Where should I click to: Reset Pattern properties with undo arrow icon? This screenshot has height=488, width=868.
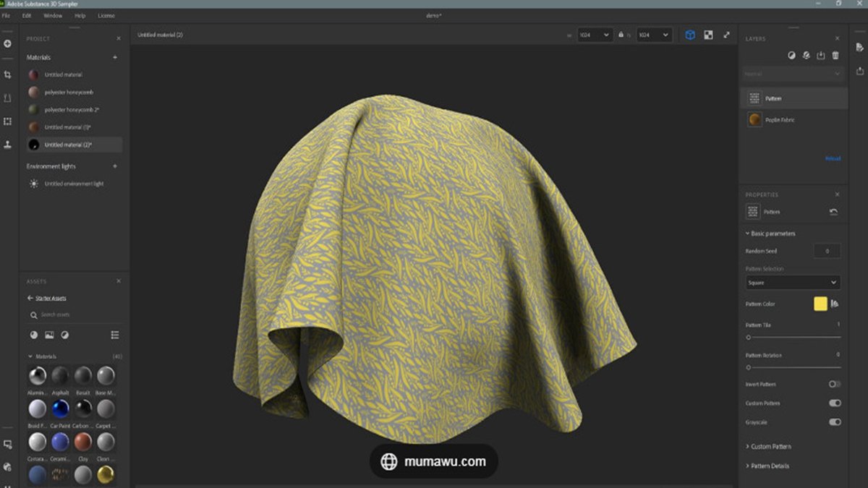coord(834,212)
